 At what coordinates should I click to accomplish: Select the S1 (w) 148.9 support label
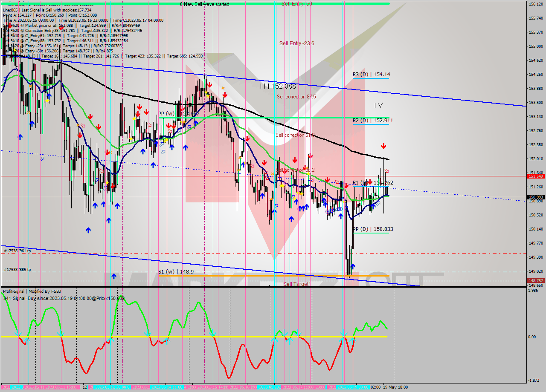[x=176, y=271]
